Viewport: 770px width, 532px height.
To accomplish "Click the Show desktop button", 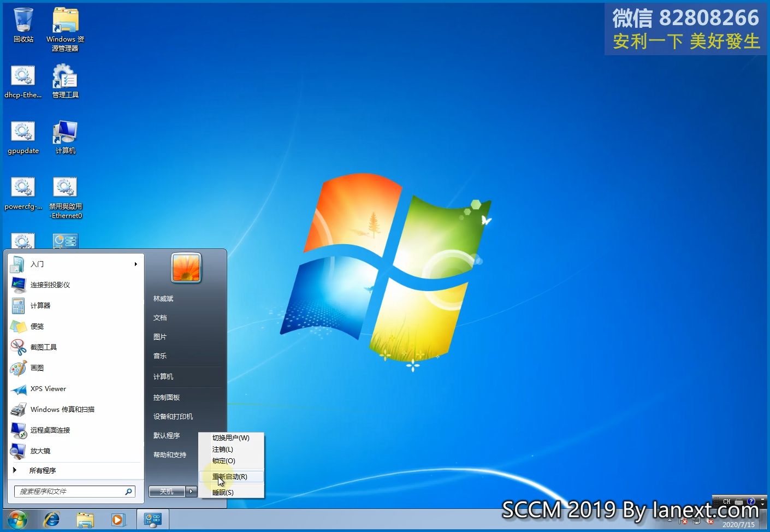I will coord(763,519).
